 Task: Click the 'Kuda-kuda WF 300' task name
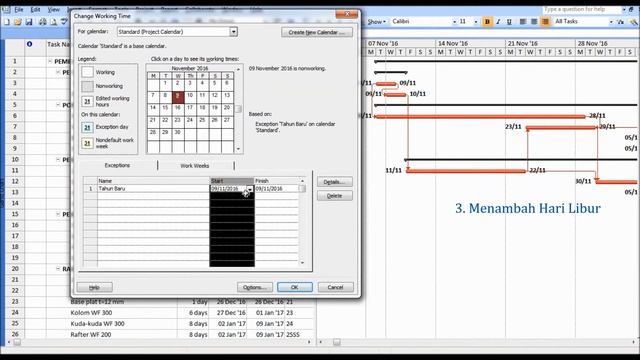point(97,324)
